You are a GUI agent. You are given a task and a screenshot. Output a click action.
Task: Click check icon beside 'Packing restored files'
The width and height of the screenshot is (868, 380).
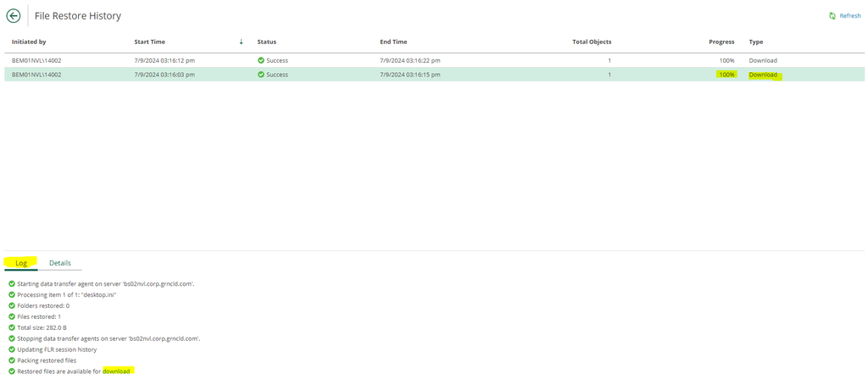tap(11, 360)
